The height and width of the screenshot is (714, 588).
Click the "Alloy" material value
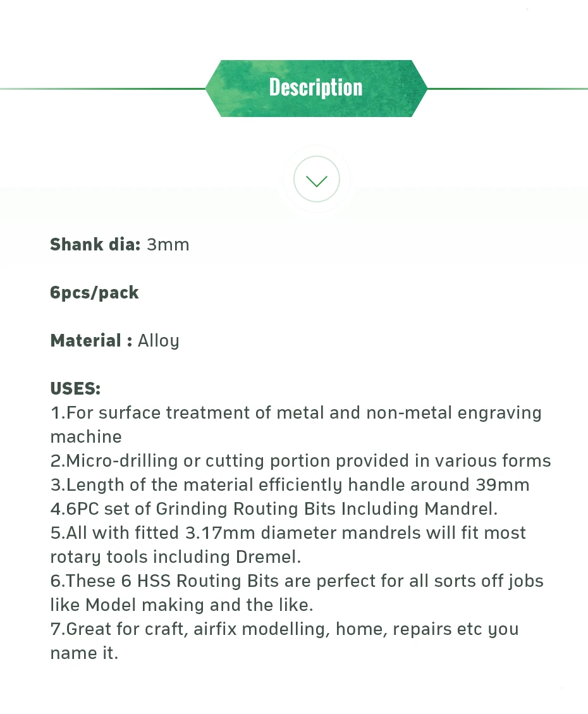pyautogui.click(x=159, y=341)
